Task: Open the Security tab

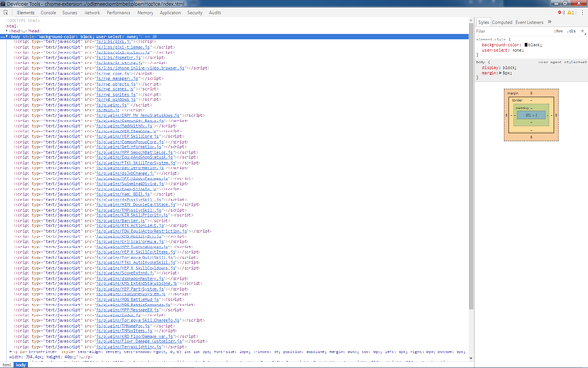Action: (x=195, y=12)
